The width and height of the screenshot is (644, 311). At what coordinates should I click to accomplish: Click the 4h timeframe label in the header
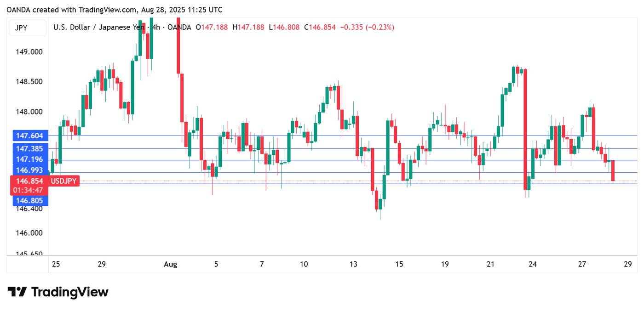click(x=156, y=28)
